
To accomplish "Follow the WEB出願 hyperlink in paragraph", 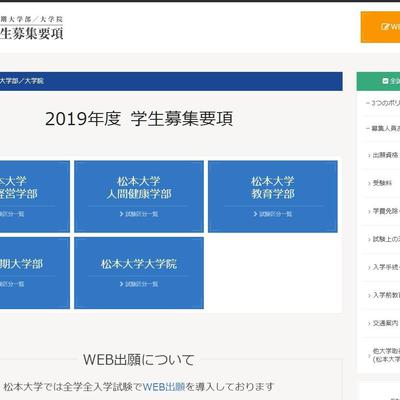I will tap(164, 387).
